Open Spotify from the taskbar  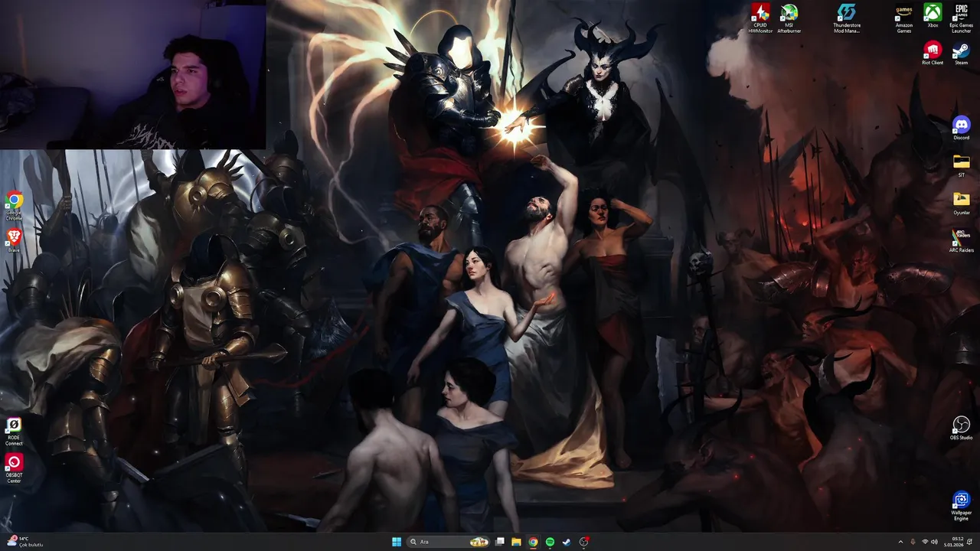click(x=550, y=542)
